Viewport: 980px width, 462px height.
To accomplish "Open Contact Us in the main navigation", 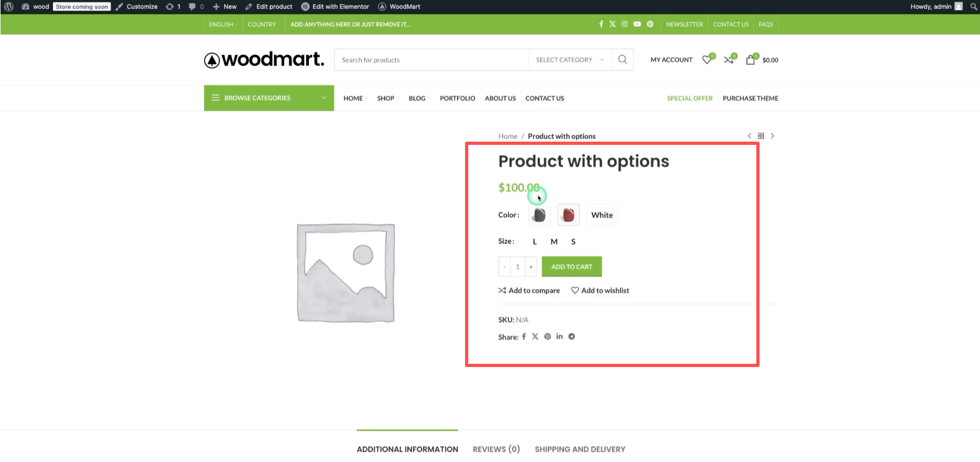I will coord(544,98).
